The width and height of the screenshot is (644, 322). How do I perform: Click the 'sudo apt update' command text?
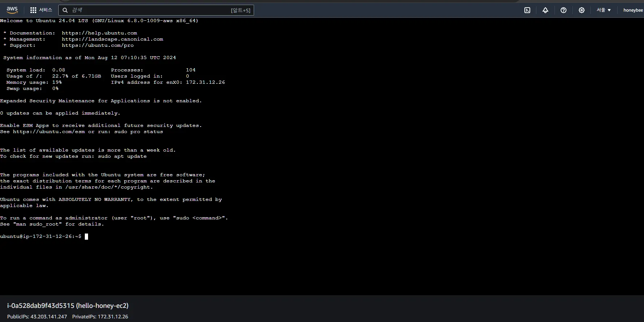[x=122, y=156]
